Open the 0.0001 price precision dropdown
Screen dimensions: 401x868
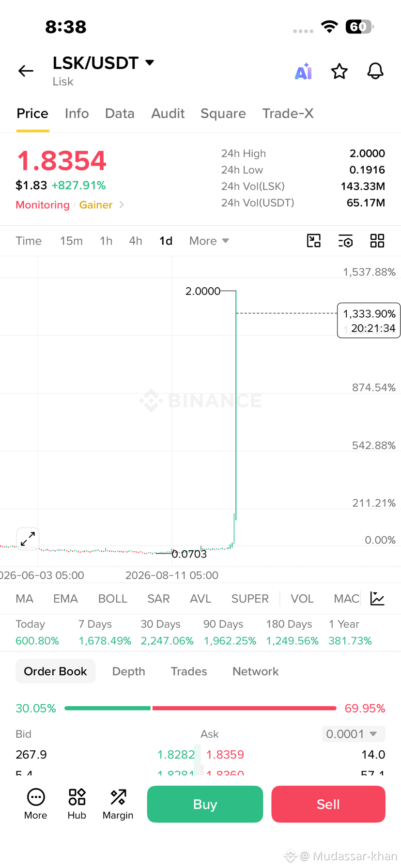(x=354, y=734)
